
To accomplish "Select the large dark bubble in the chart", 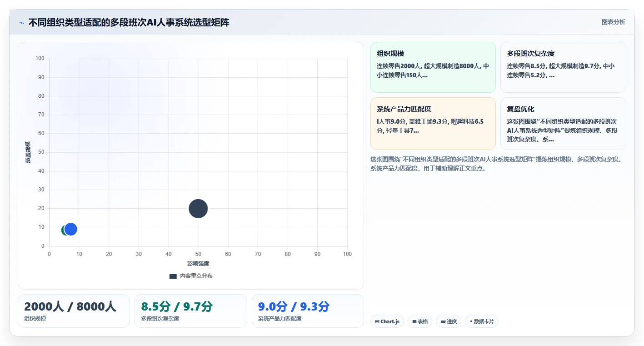I will coord(198,209).
